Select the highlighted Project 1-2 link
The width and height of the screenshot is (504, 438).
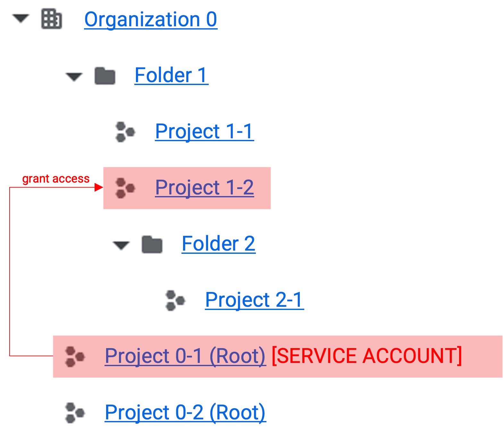205,188
